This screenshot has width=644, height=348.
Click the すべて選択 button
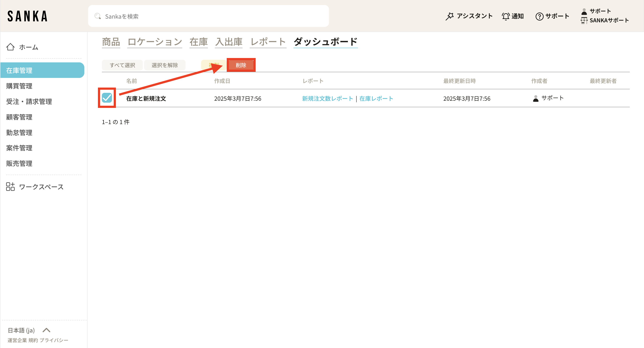[122, 65]
